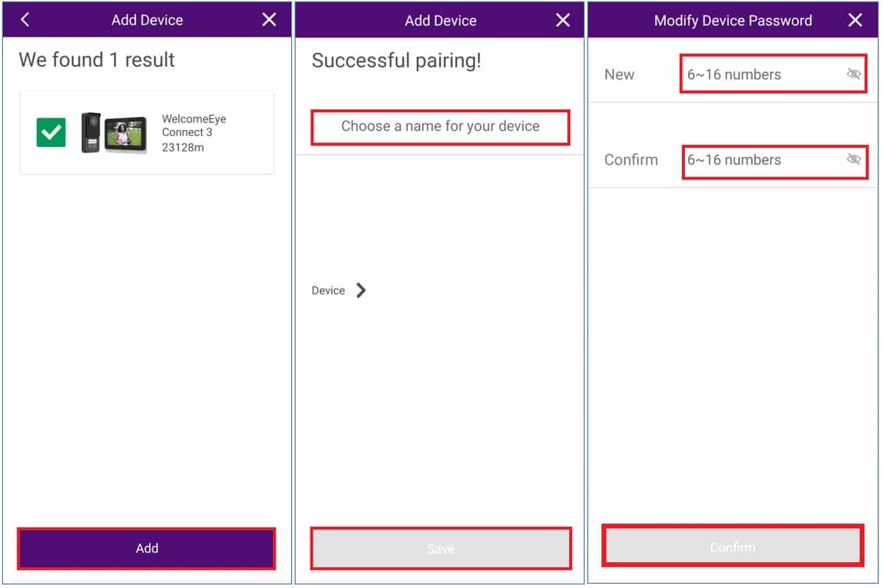Tap the We found 1 result heading
The image size is (883, 588).
96,60
